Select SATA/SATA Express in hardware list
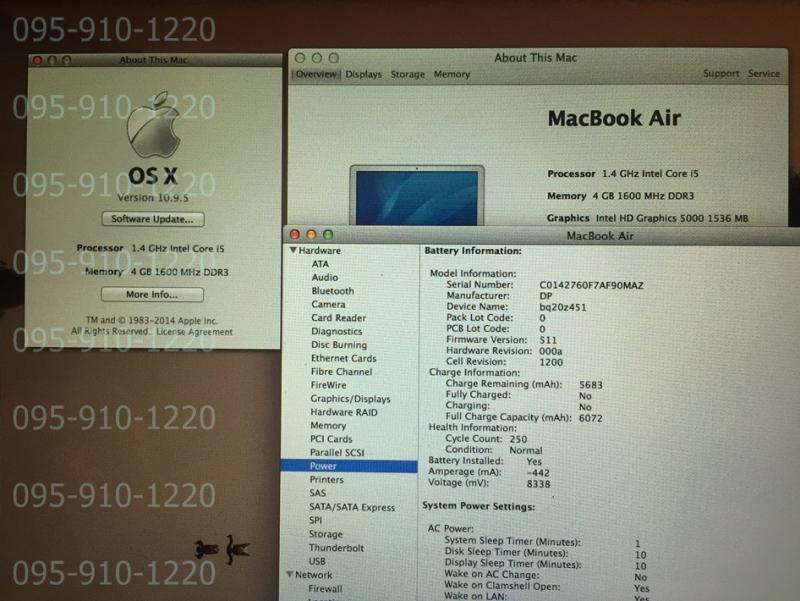This screenshot has height=601, width=800. click(x=352, y=507)
